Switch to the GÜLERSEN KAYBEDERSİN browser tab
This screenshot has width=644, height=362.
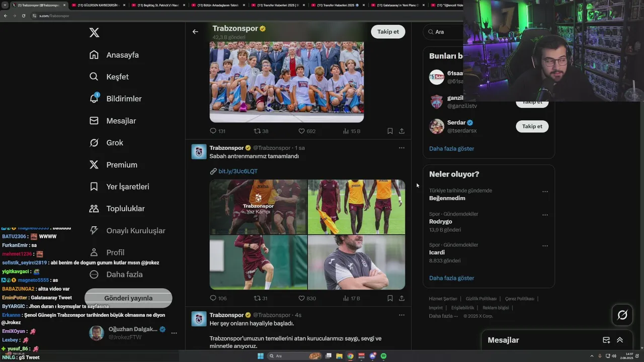click(x=98, y=5)
